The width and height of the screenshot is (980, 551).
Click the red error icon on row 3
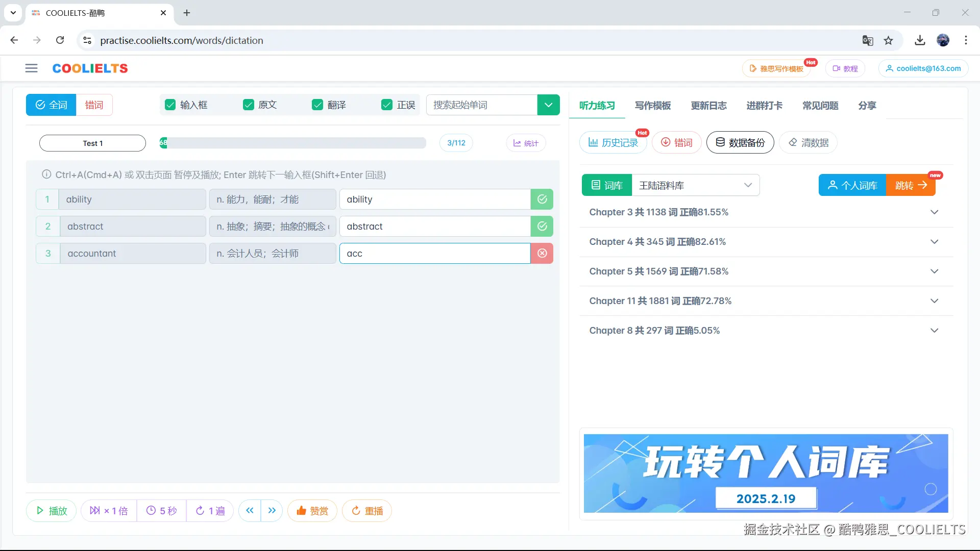[542, 254]
